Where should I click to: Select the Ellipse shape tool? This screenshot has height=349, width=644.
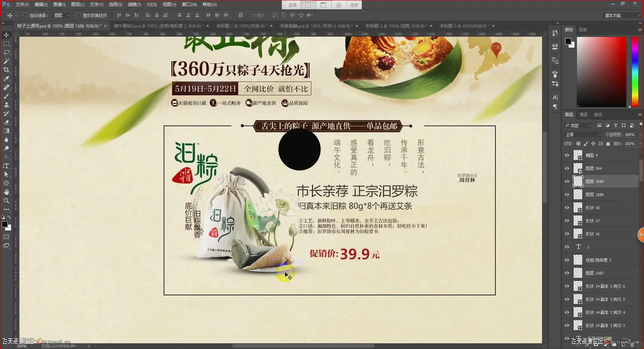tap(6, 183)
